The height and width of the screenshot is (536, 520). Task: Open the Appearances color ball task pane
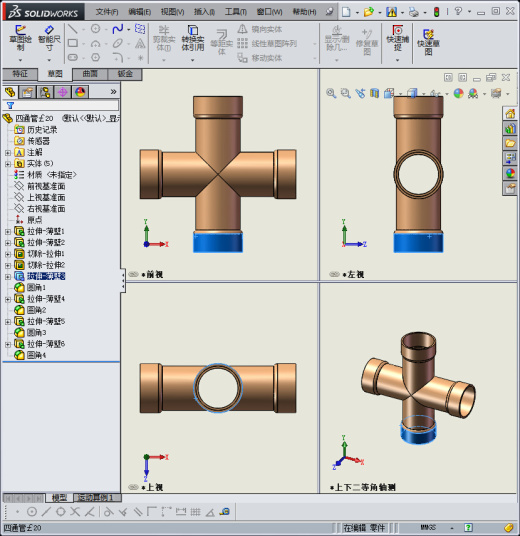pyautogui.click(x=510, y=173)
